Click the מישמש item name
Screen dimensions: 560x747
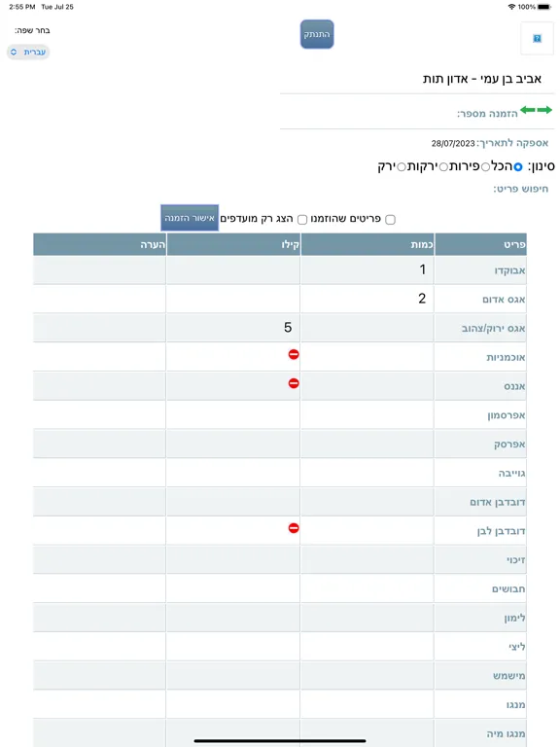click(509, 676)
